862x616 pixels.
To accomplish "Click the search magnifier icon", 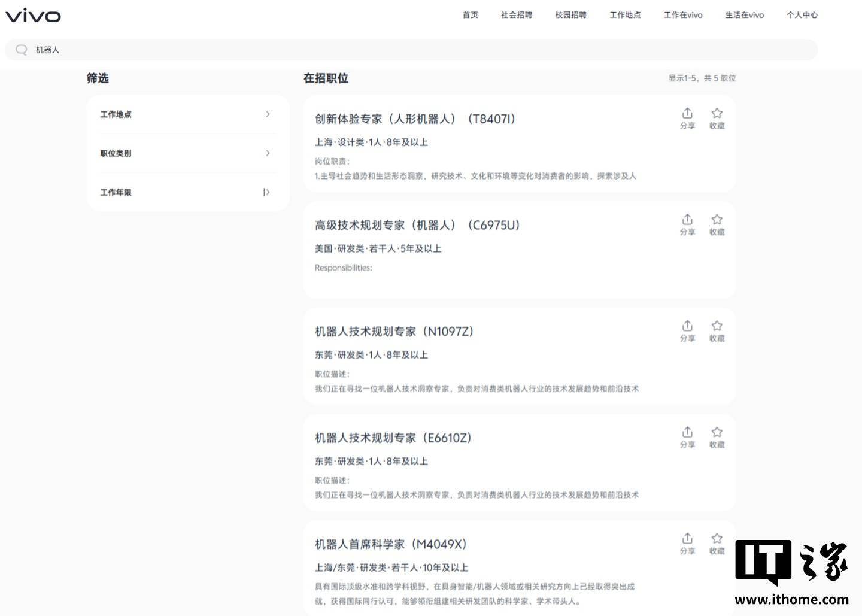I will 22,50.
